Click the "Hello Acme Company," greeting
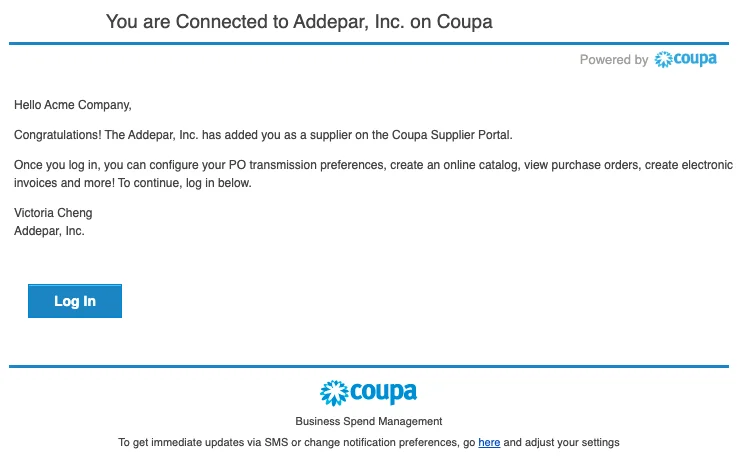Image resolution: width=749 pixels, height=473 pixels. [x=73, y=105]
